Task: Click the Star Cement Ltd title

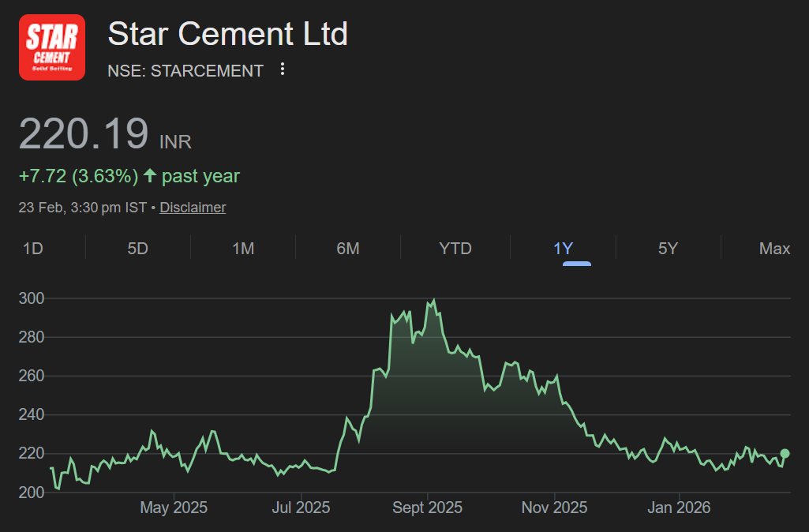Action: pos(227,34)
